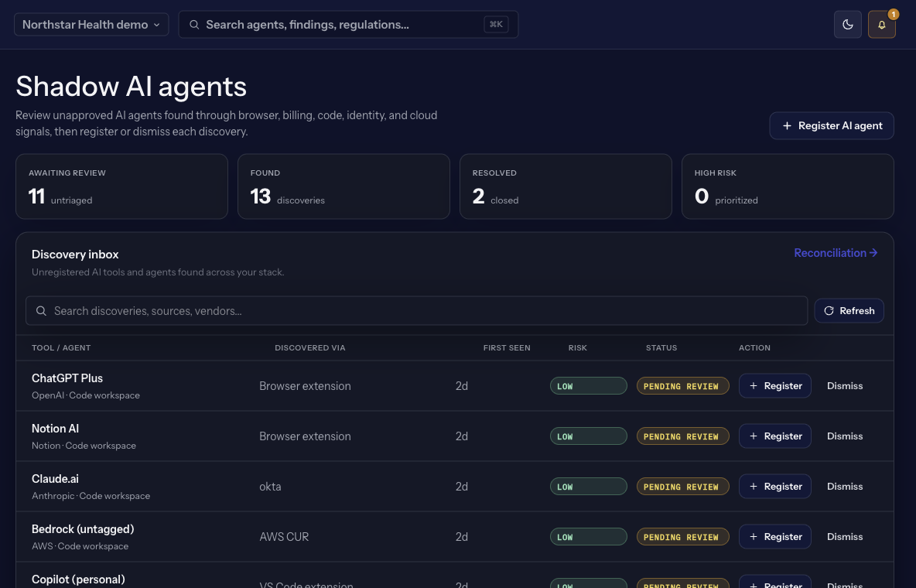
Task: Click the Tool / Agent column header
Action: (x=61, y=348)
